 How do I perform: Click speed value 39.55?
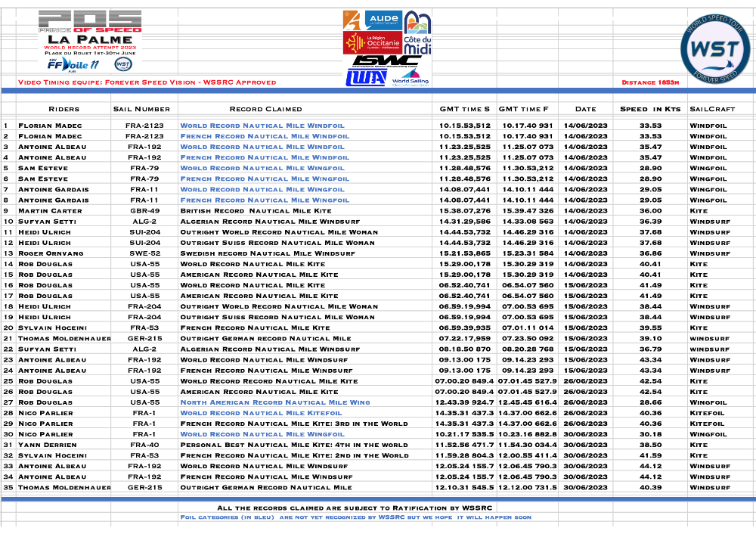(650, 328)
